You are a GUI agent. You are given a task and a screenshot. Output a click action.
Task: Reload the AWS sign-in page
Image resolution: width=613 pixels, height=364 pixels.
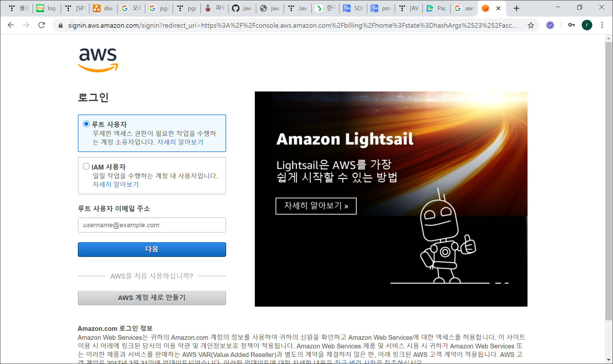point(41,25)
